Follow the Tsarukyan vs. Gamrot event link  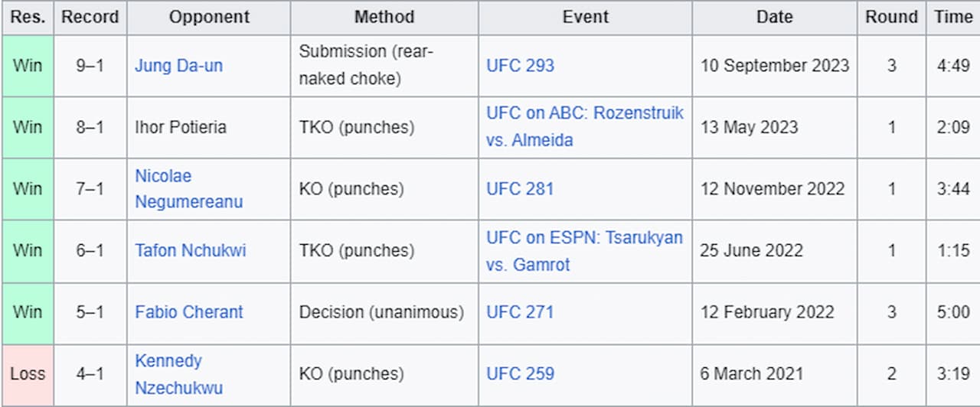pos(584,251)
